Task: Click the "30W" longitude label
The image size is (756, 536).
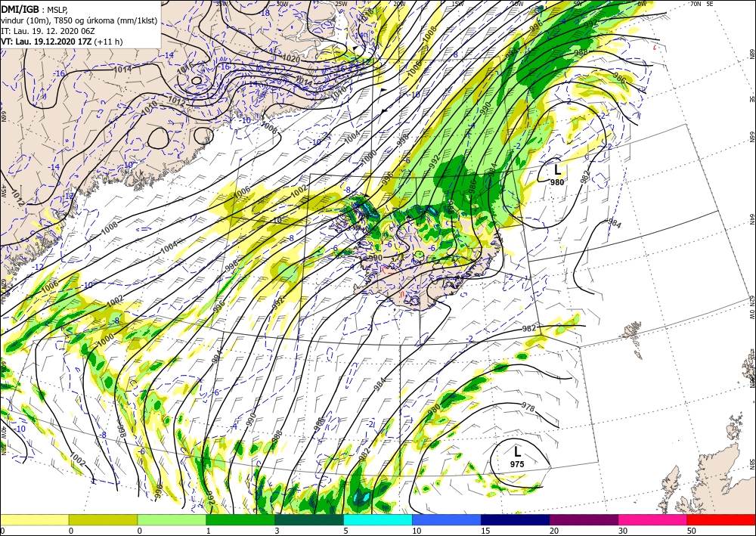Action: coord(283,3)
